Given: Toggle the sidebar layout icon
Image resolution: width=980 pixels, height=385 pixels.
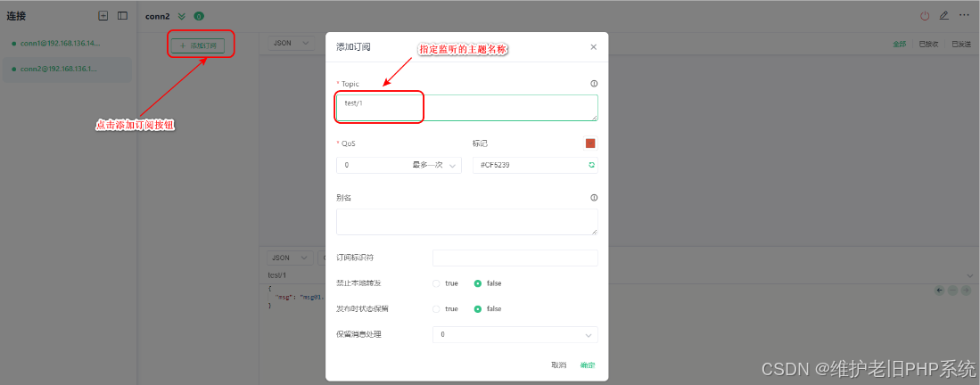Looking at the screenshot, I should click(122, 16).
